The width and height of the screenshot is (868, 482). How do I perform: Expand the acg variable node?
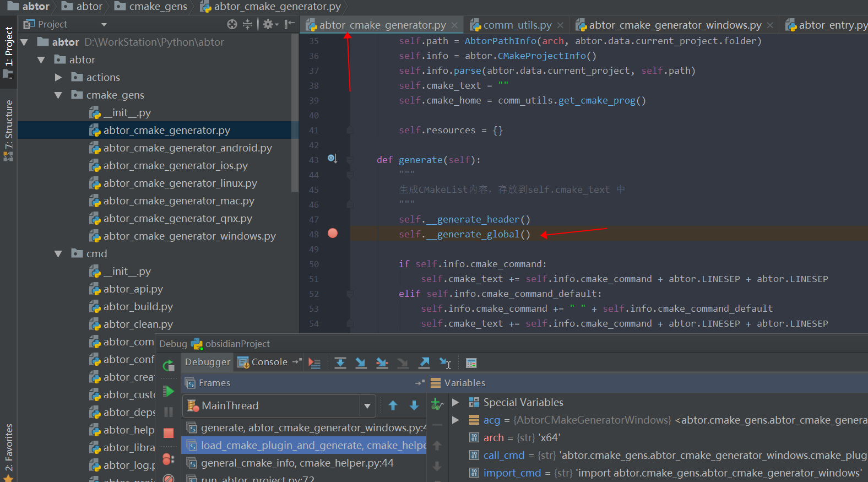tap(455, 420)
